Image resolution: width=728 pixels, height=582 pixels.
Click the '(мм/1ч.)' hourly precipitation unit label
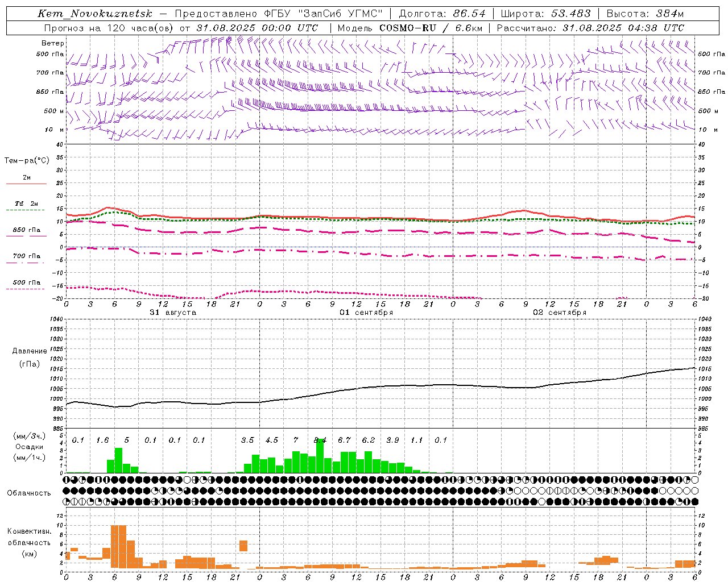coord(29,458)
